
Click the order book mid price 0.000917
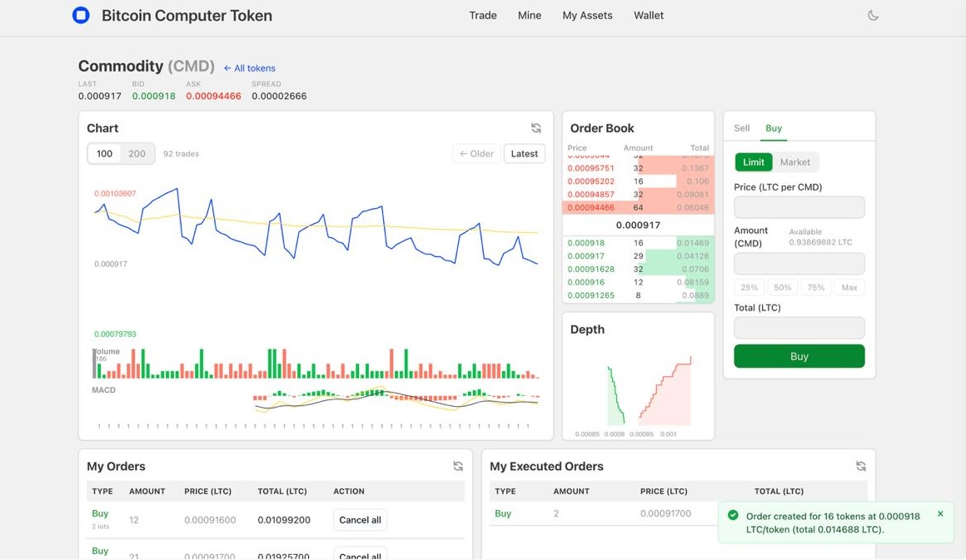tap(638, 225)
